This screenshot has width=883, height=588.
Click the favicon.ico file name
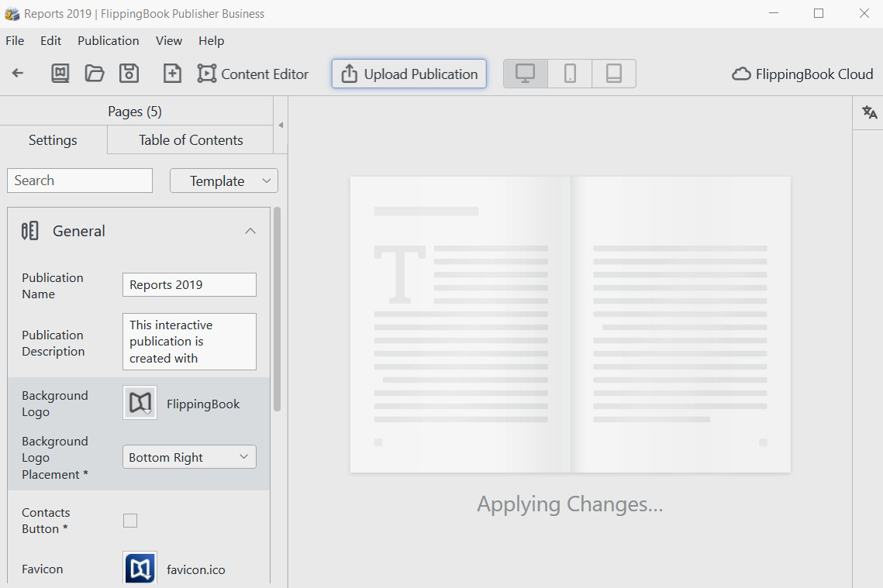point(196,569)
